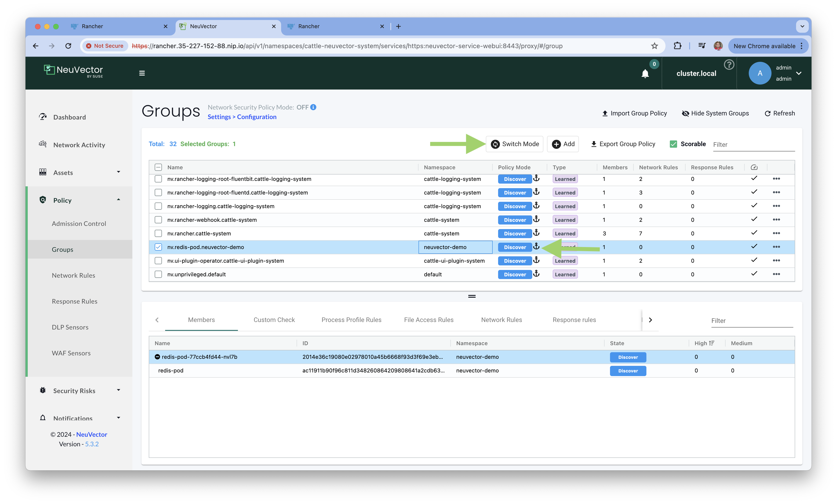Toggle the Scorable checkbox
This screenshot has height=504, width=837.
coord(673,144)
